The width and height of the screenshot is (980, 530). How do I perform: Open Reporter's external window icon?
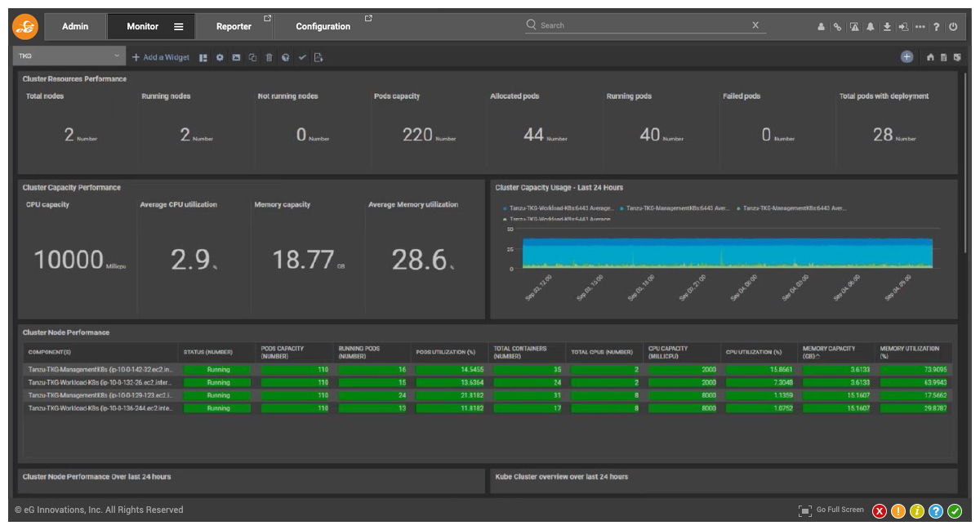(267, 18)
